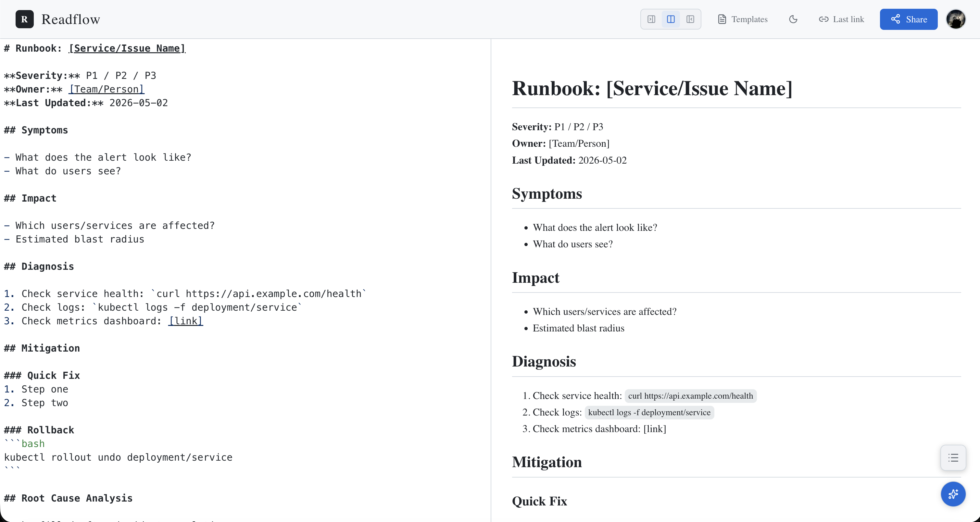Viewport: 980px width, 522px height.
Task: Click the editor line '### Quick Fix'
Action: coord(42,375)
